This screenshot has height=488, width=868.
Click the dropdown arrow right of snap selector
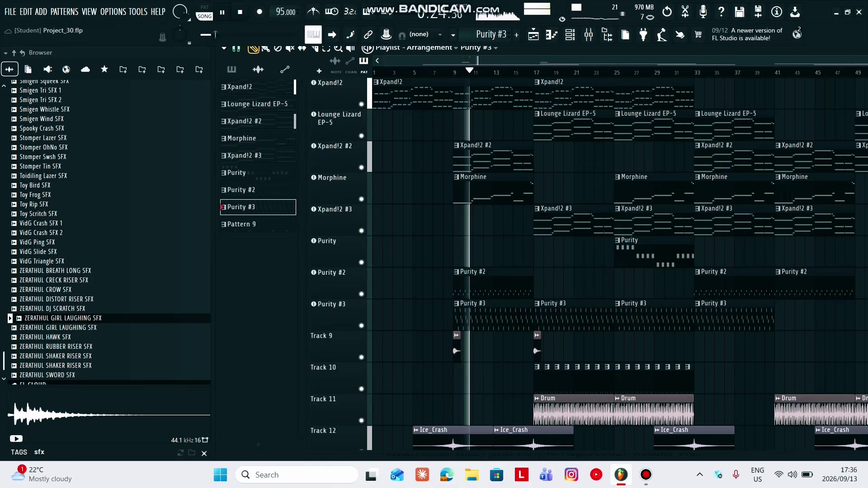[453, 35]
